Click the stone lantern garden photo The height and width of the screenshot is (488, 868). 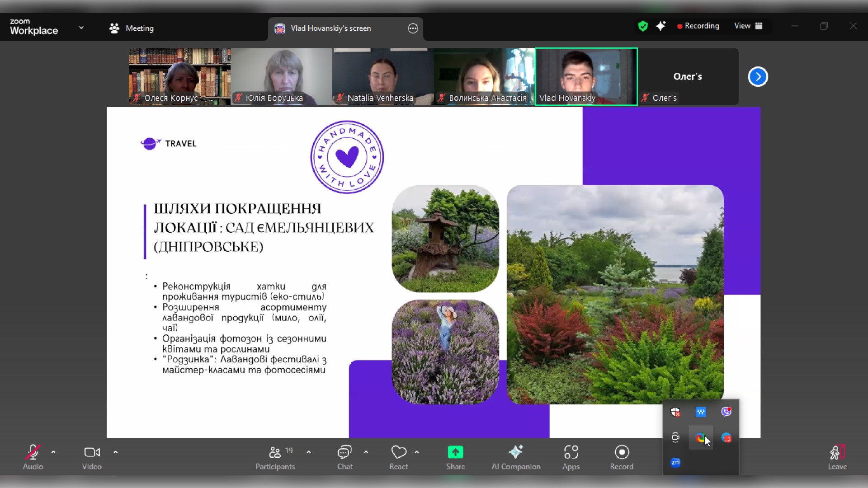point(445,239)
